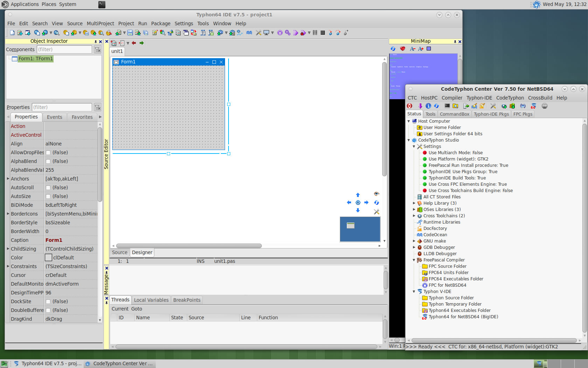Switch to the Typhon-IDE Pkgs tab
588x368 pixels.
[x=491, y=114]
